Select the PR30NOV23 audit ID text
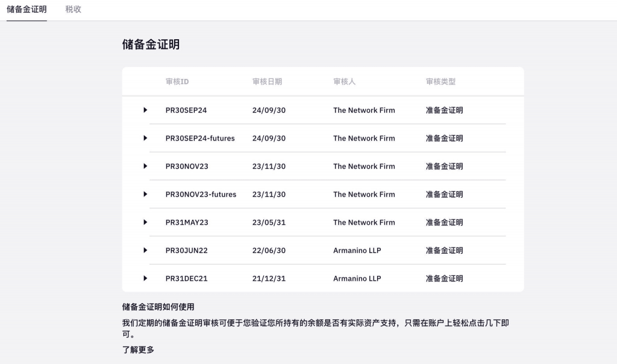This screenshot has height=364, width=617. pyautogui.click(x=187, y=166)
